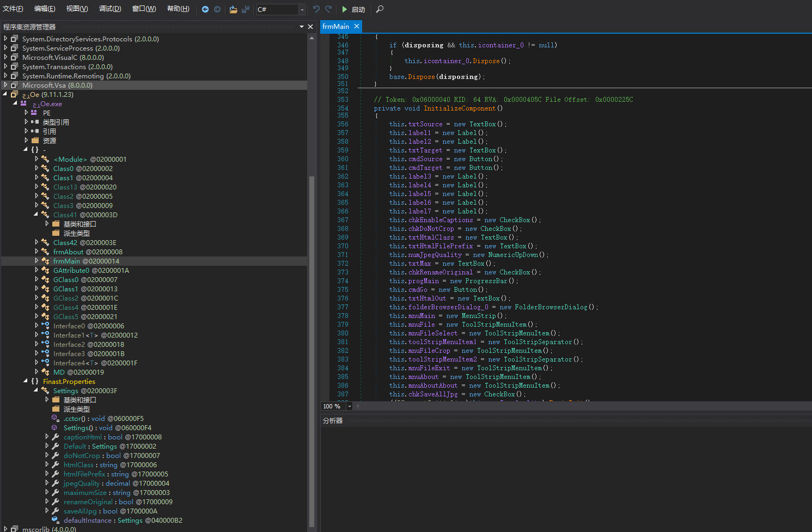Click the undo arrow icon
Screen dimensions: 812x532
(x=316, y=9)
